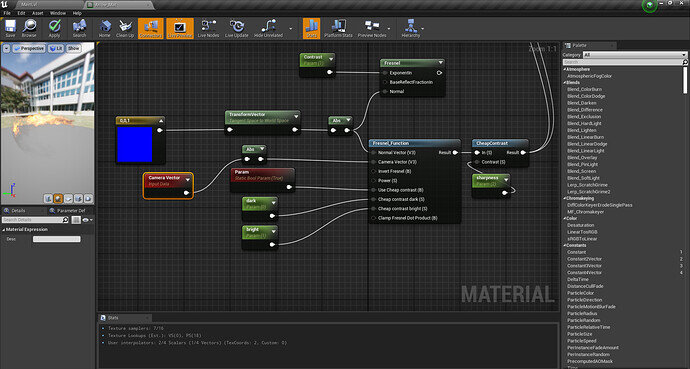Select Blend_Overlay in the Palette
This screenshot has height=369, width=690.
click(582, 157)
